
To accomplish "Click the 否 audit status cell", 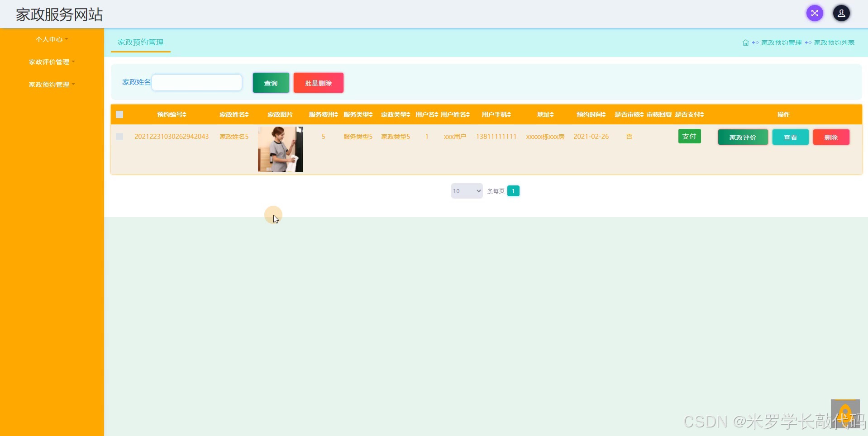I will (x=629, y=137).
